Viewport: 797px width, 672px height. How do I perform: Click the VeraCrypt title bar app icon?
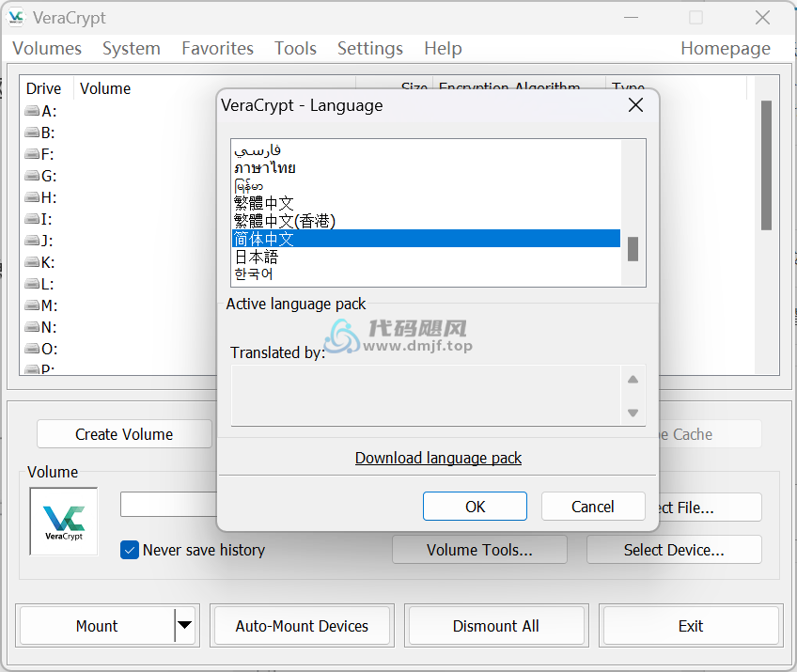pos(16,17)
